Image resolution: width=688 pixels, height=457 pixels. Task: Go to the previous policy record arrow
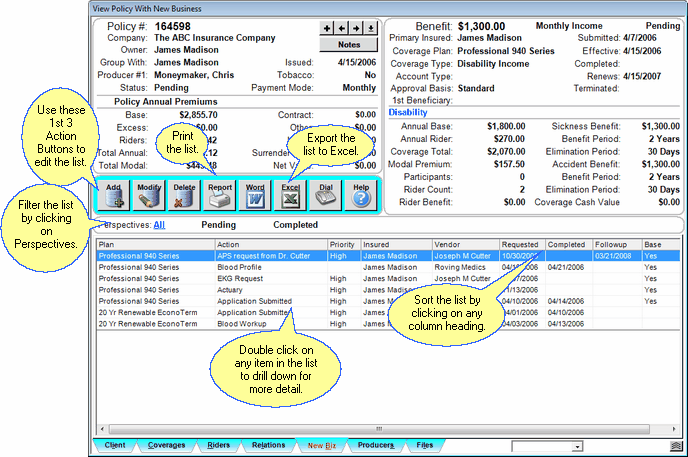click(x=341, y=27)
